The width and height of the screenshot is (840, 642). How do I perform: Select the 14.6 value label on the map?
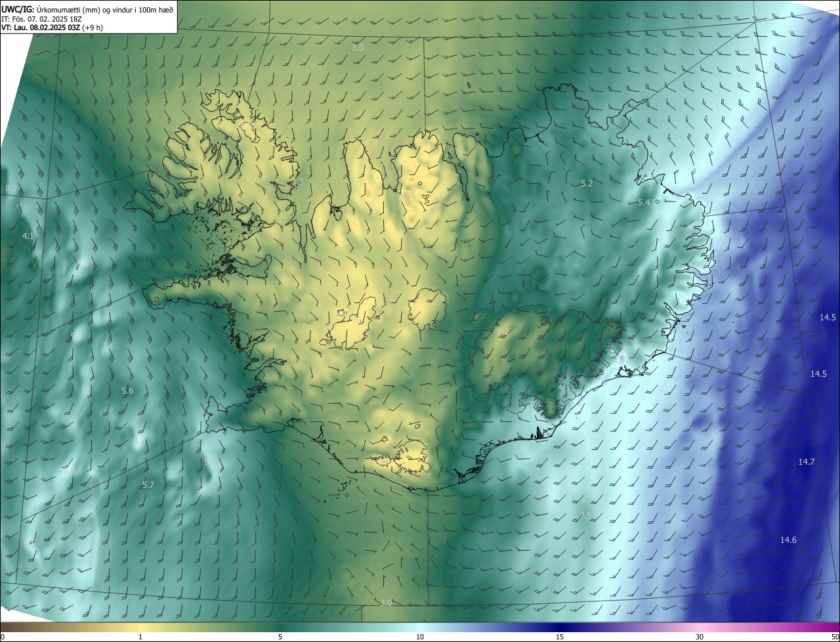tap(788, 540)
